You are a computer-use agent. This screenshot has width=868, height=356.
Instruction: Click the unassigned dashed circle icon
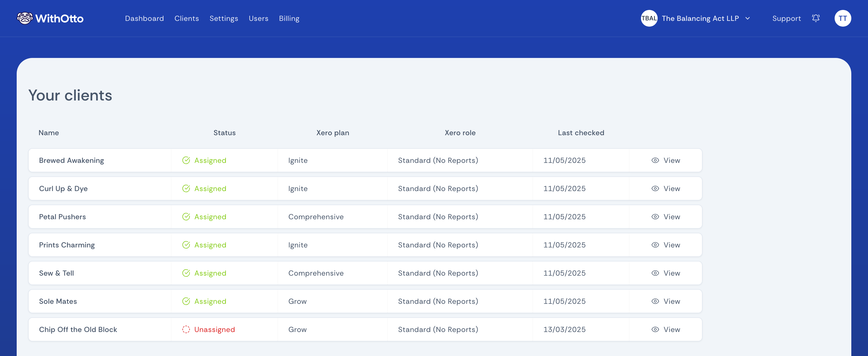point(186,329)
